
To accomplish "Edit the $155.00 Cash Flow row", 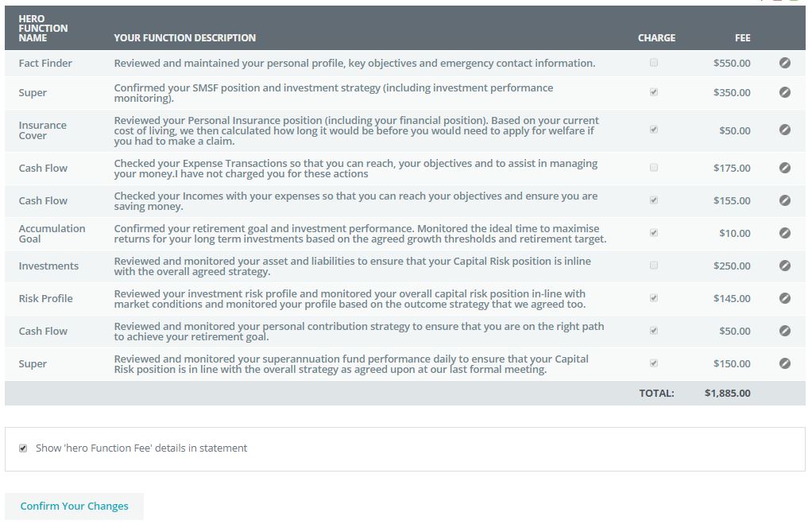I will point(785,200).
